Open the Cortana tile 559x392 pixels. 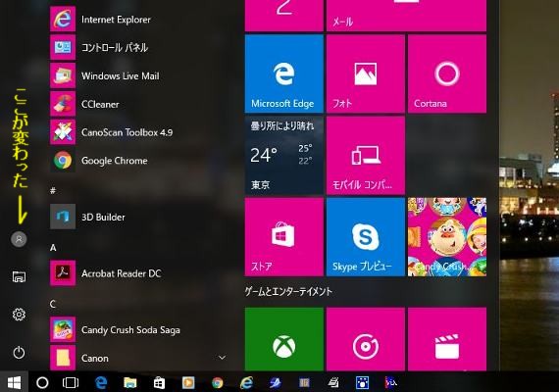[447, 73]
